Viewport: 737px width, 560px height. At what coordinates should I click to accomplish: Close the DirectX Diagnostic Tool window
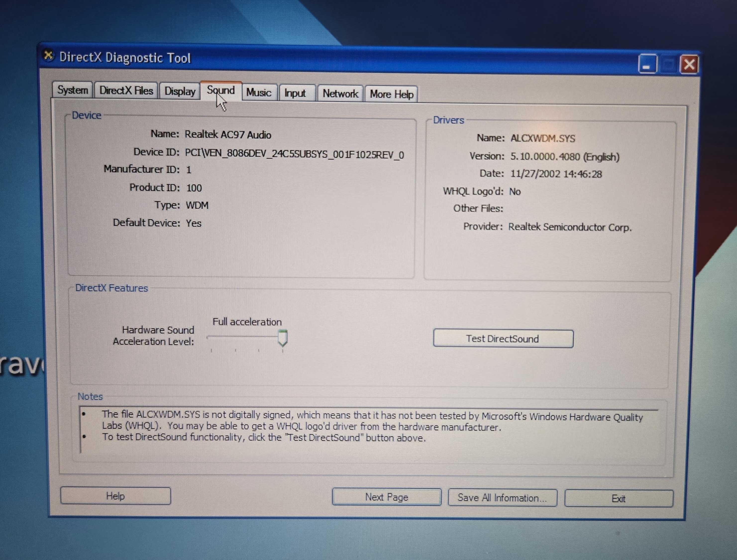pyautogui.click(x=689, y=64)
